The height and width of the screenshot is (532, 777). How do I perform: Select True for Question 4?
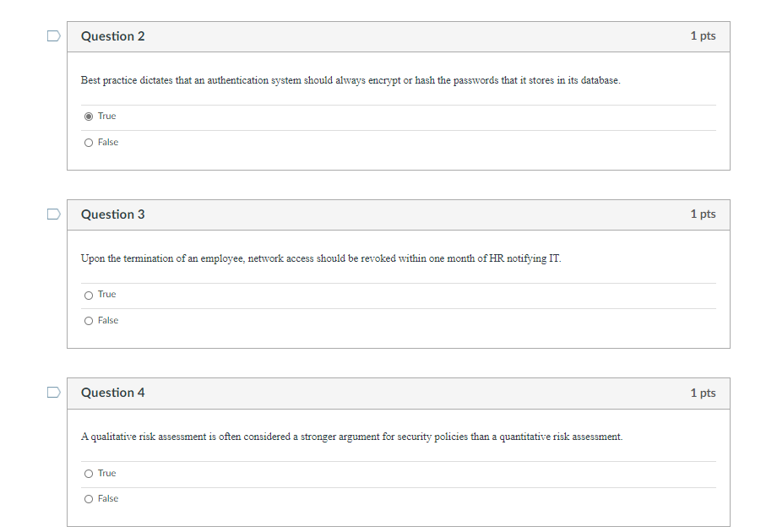point(89,473)
